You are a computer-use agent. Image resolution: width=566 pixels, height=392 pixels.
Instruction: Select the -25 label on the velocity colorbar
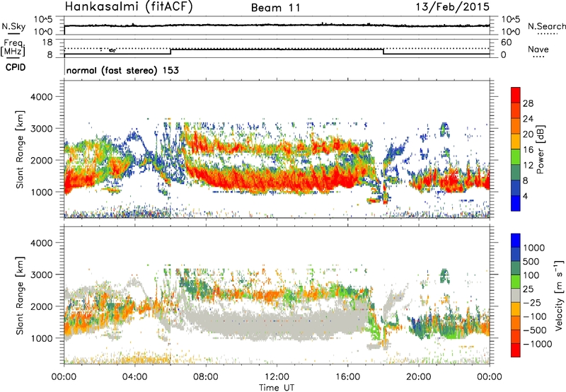point(532,303)
